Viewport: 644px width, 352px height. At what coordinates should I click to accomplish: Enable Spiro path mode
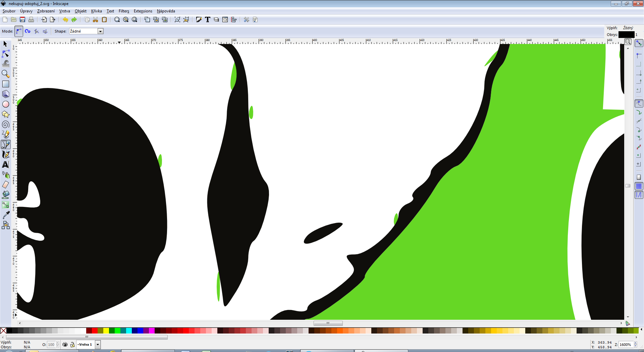point(28,31)
